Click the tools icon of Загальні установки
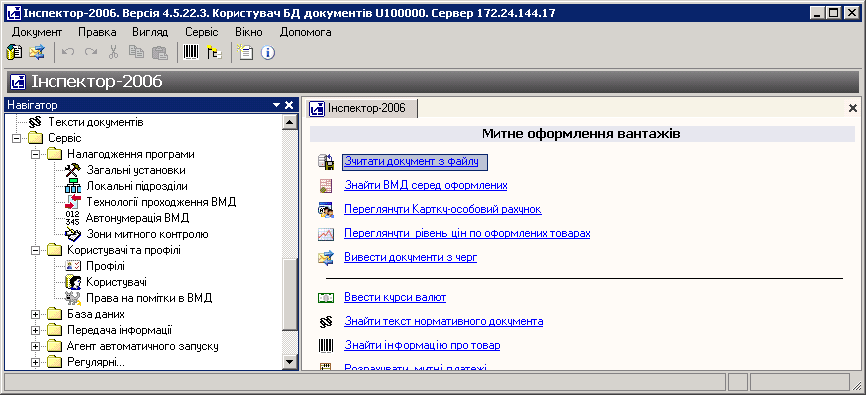Image resolution: width=866 pixels, height=395 pixels. tap(73, 170)
